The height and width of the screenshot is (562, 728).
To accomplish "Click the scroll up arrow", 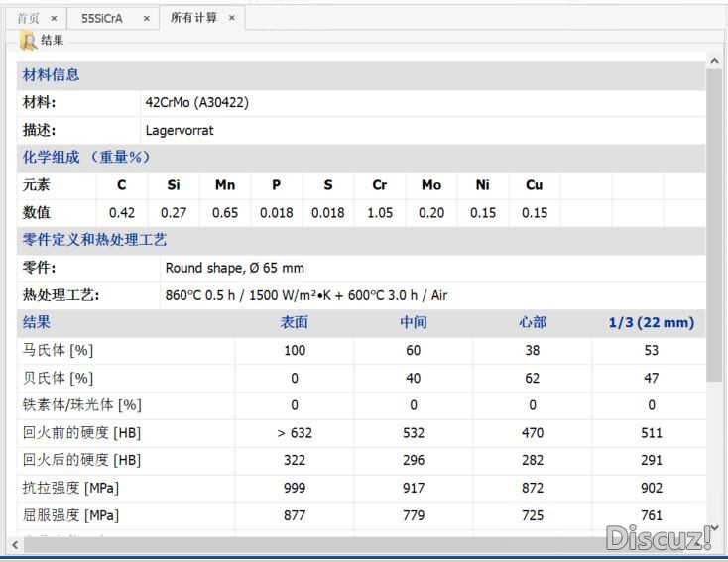I will (714, 61).
